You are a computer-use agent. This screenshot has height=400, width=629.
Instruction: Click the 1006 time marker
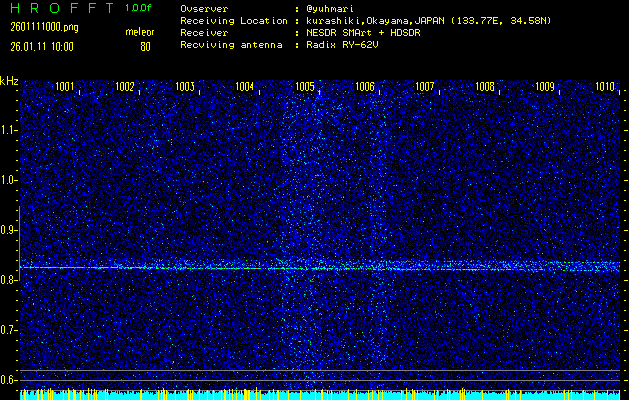(x=365, y=86)
